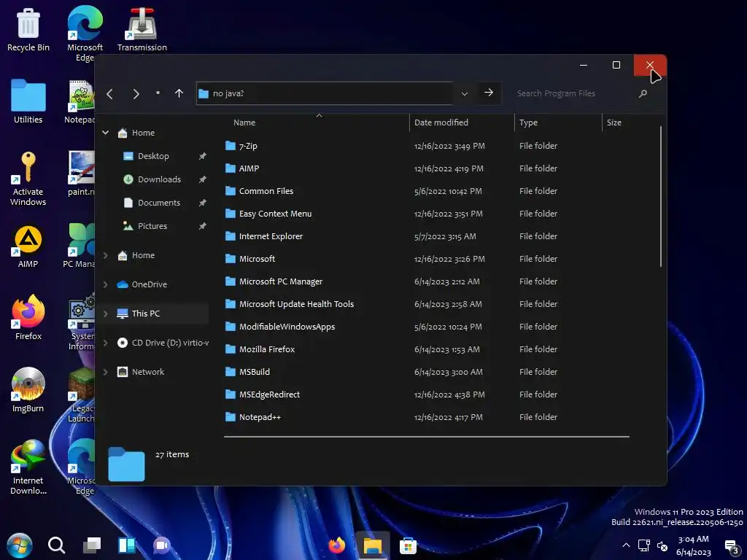
Task: Open Task View on the taskbar
Action: [x=92, y=545]
